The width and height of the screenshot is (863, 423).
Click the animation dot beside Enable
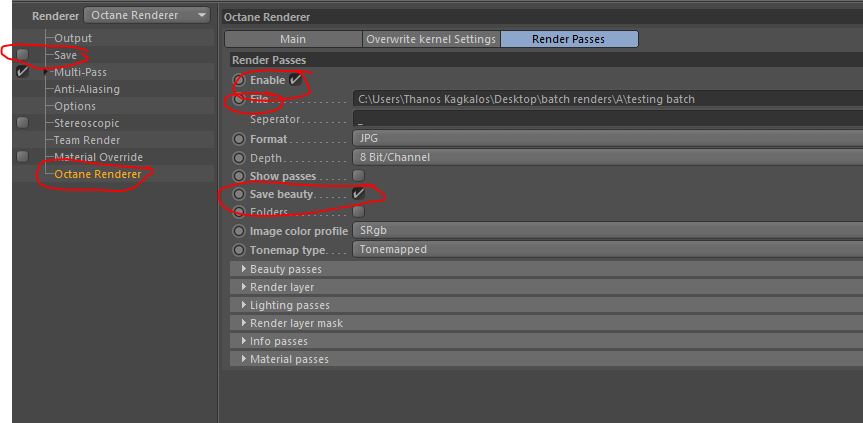pos(239,80)
